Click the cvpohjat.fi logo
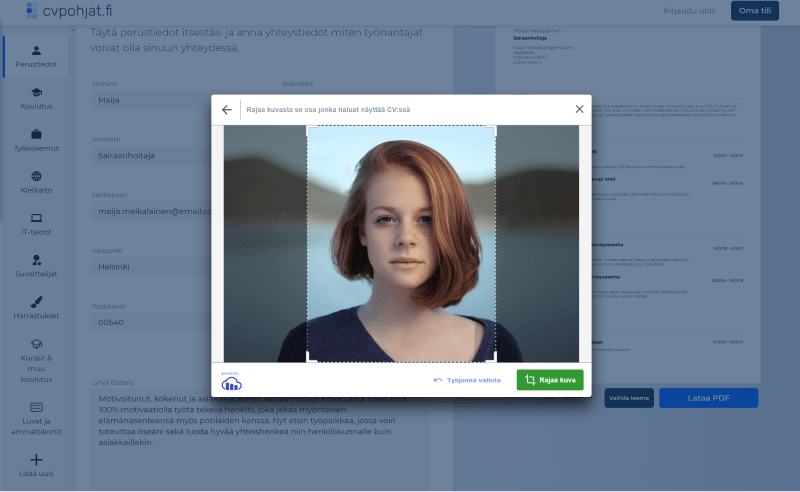Screen dimensions: 800x492 coord(69,10)
